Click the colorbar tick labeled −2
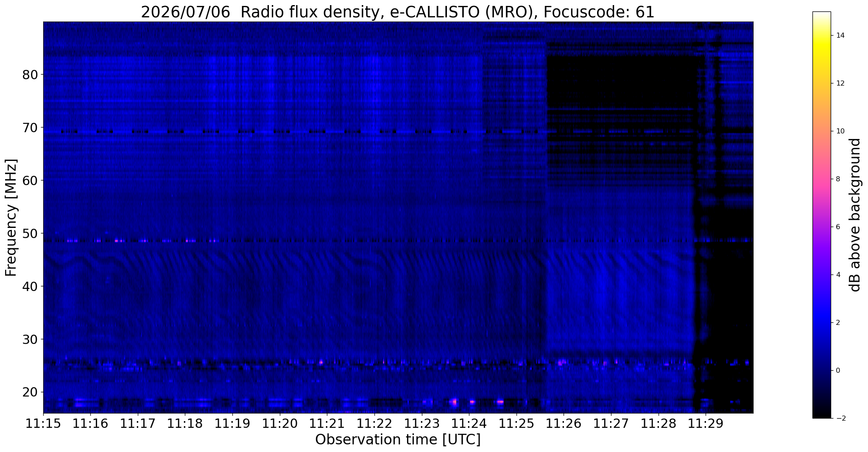Image resolution: width=868 pixels, height=452 pixels. pyautogui.click(x=838, y=418)
